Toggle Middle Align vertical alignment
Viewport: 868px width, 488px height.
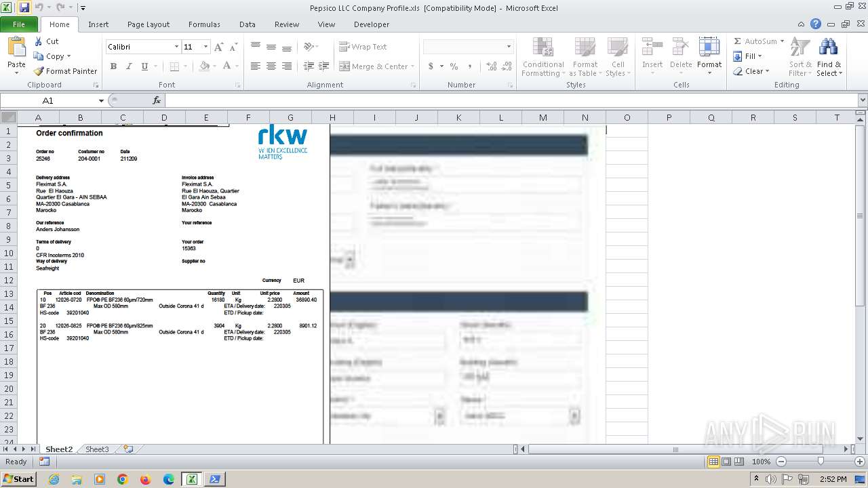(271, 47)
